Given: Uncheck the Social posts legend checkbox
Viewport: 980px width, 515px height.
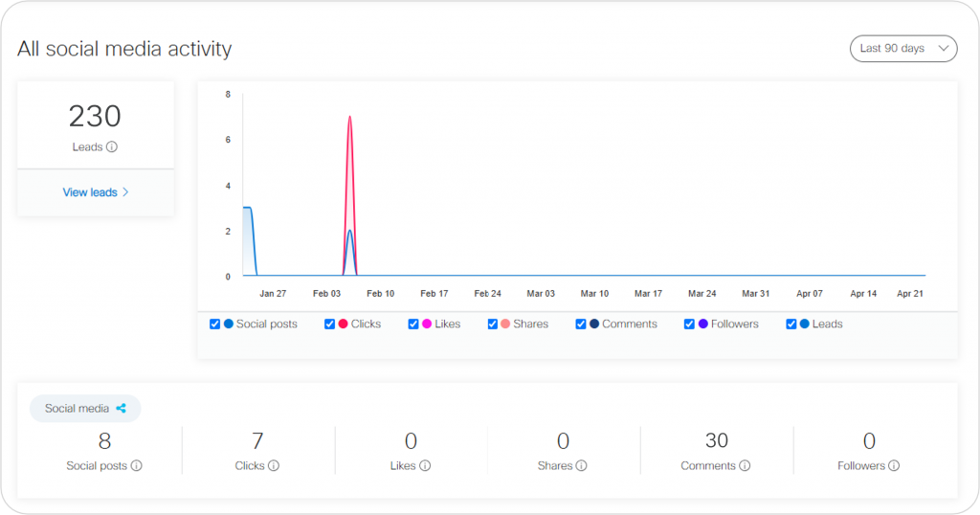Looking at the screenshot, I should [215, 325].
